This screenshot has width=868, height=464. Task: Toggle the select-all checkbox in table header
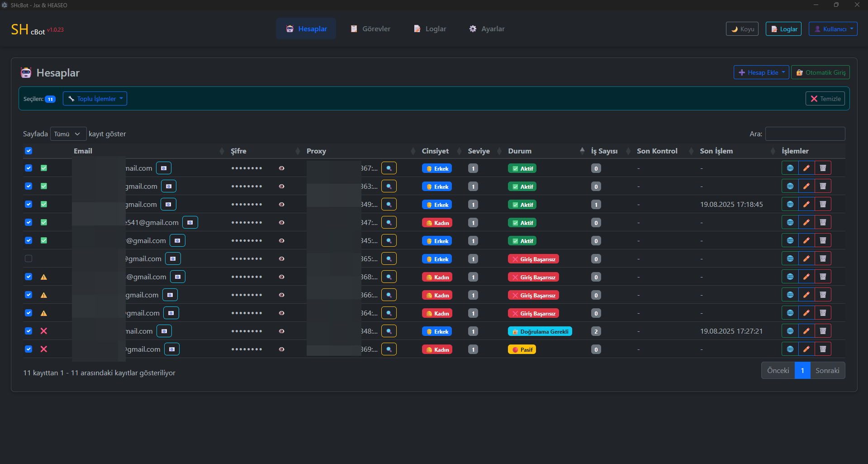28,151
